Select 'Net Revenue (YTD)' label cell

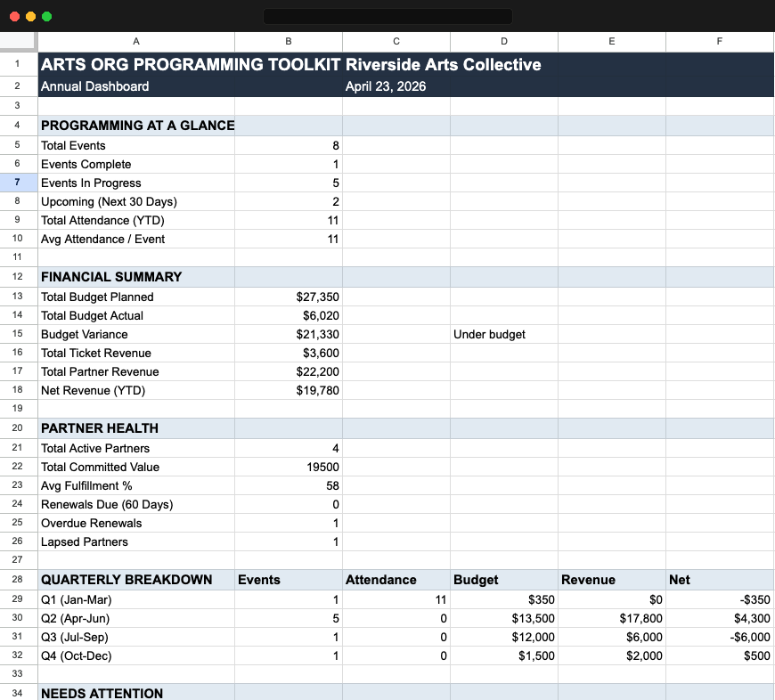pyautogui.click(x=136, y=390)
